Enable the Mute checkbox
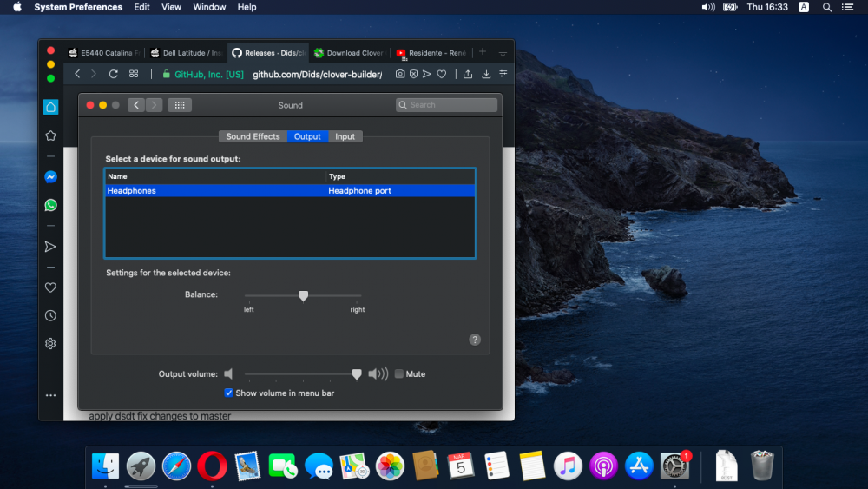Image resolution: width=868 pixels, height=489 pixels. [399, 374]
